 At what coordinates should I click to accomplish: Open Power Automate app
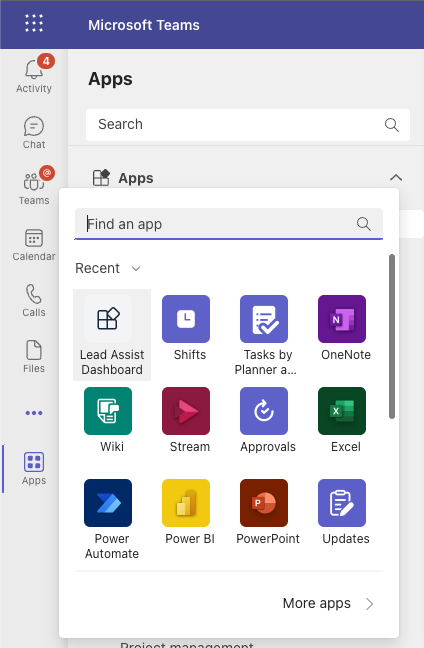tap(110, 519)
